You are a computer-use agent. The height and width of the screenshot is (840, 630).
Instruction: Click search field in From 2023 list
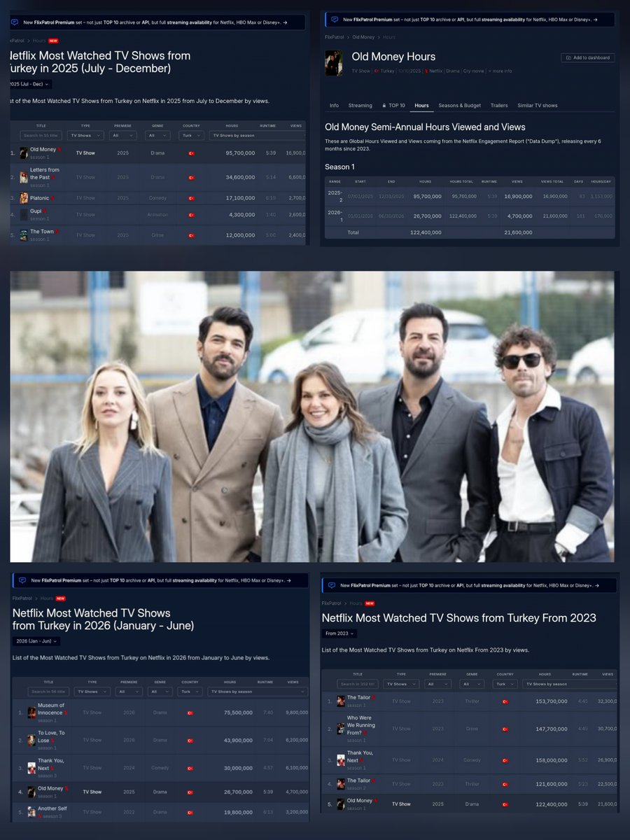point(357,684)
